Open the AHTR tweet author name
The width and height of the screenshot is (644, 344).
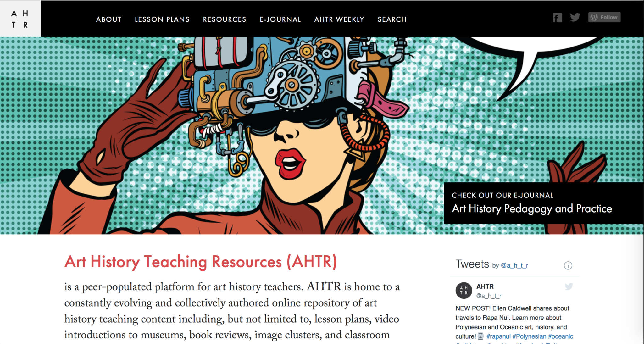tap(485, 286)
